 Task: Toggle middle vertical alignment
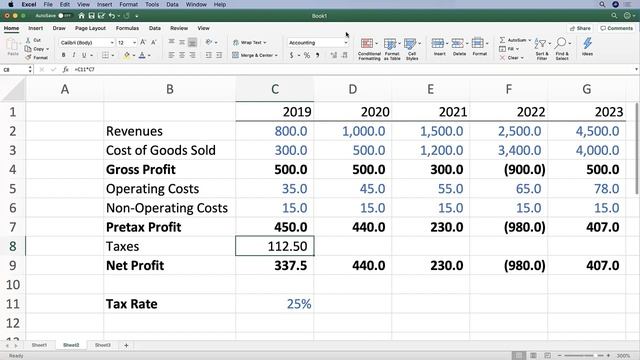click(182, 42)
